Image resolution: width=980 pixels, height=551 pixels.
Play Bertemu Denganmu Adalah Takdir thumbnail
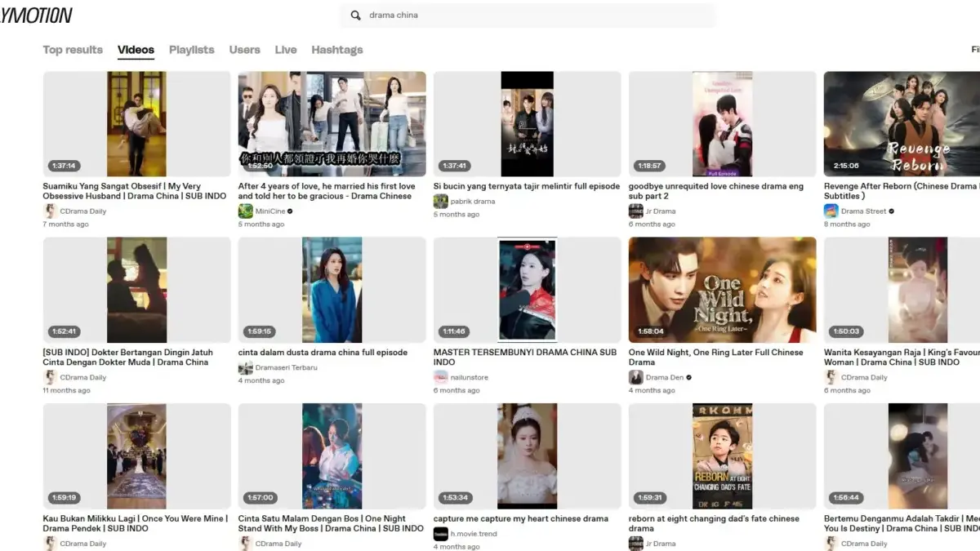click(x=902, y=456)
